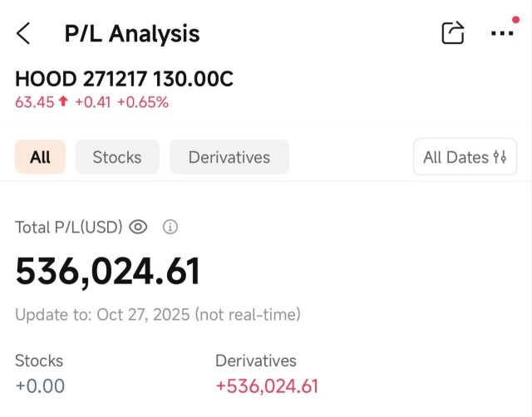The height and width of the screenshot is (417, 532).
Task: Open the HOOD 271217 130.00C contract
Action: tap(125, 79)
